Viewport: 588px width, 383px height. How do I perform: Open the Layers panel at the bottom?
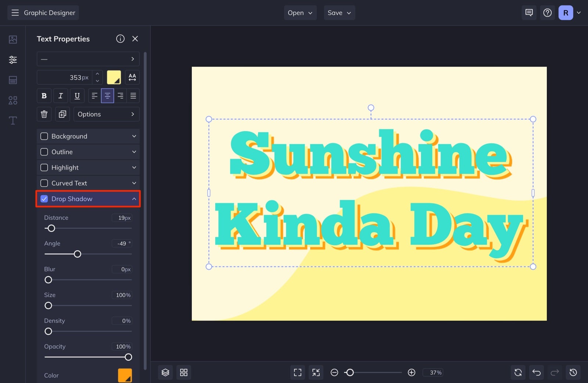[x=165, y=372]
